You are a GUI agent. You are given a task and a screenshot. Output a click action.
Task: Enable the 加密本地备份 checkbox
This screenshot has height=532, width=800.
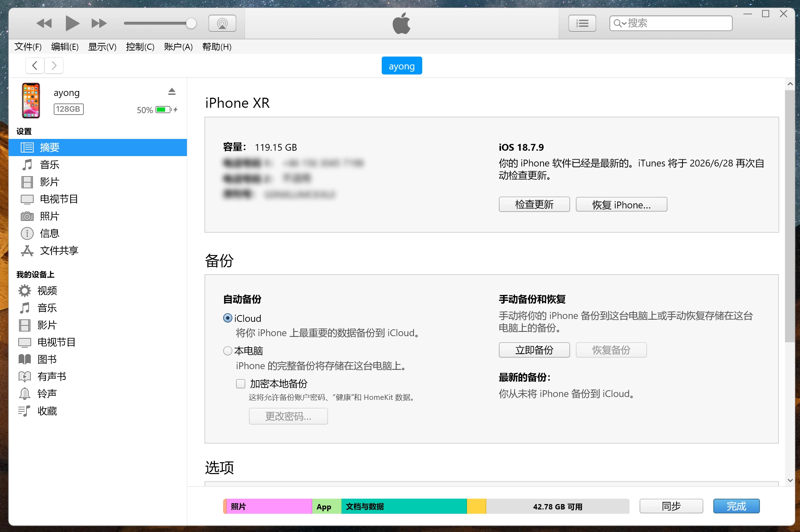(241, 384)
